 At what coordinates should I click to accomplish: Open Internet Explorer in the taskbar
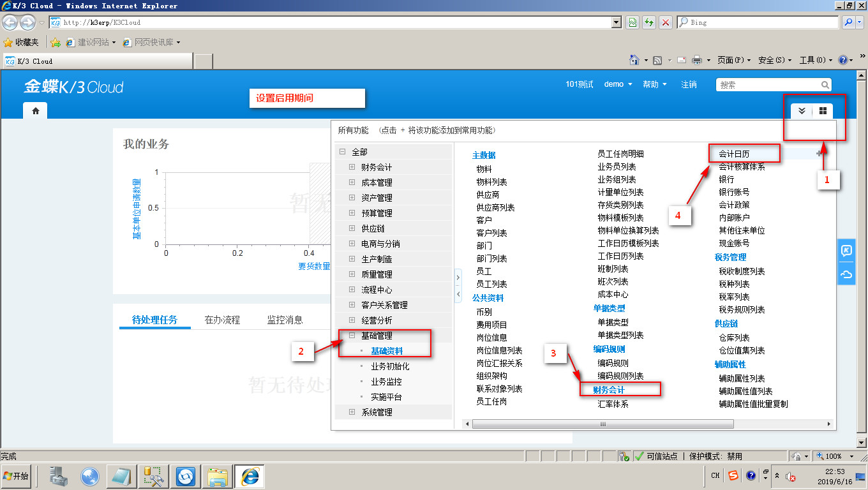click(x=250, y=476)
